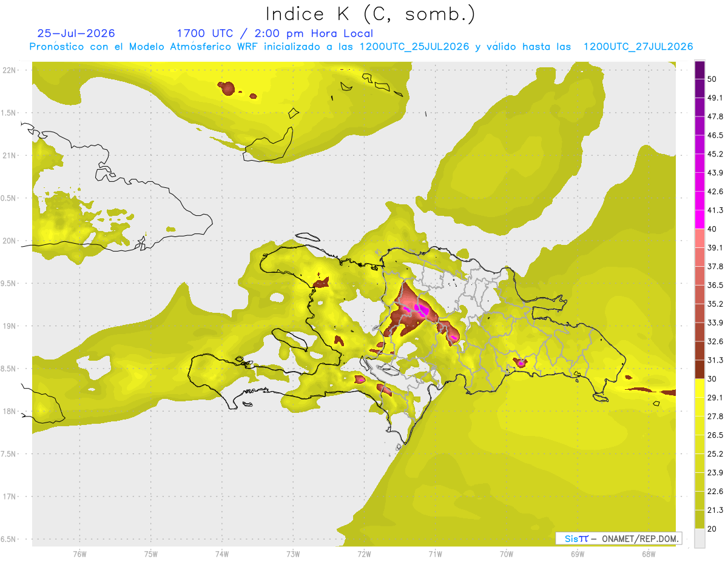
Task: Click the dark purple swatch beside legend value 50
Action: coord(699,70)
